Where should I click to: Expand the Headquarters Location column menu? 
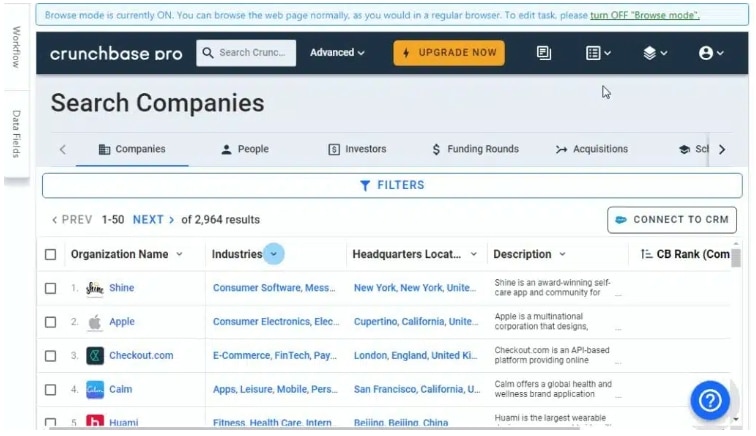click(473, 254)
